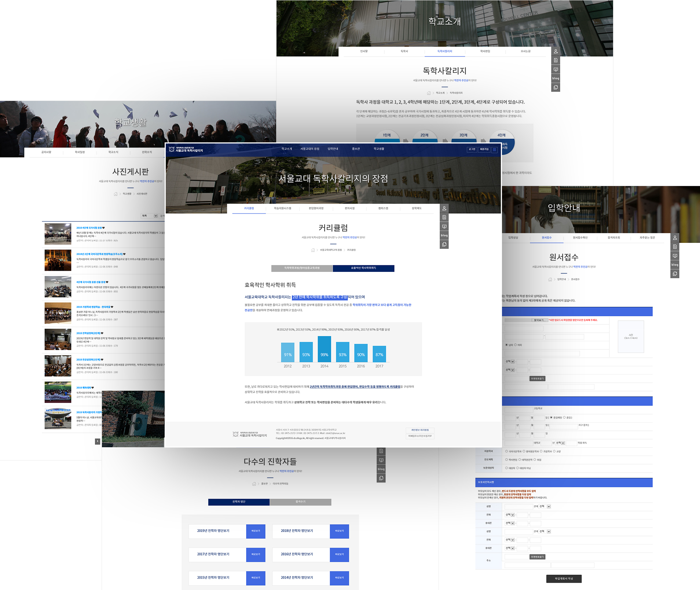Click the document quick icon on the 커리큘럼 page

(444, 217)
